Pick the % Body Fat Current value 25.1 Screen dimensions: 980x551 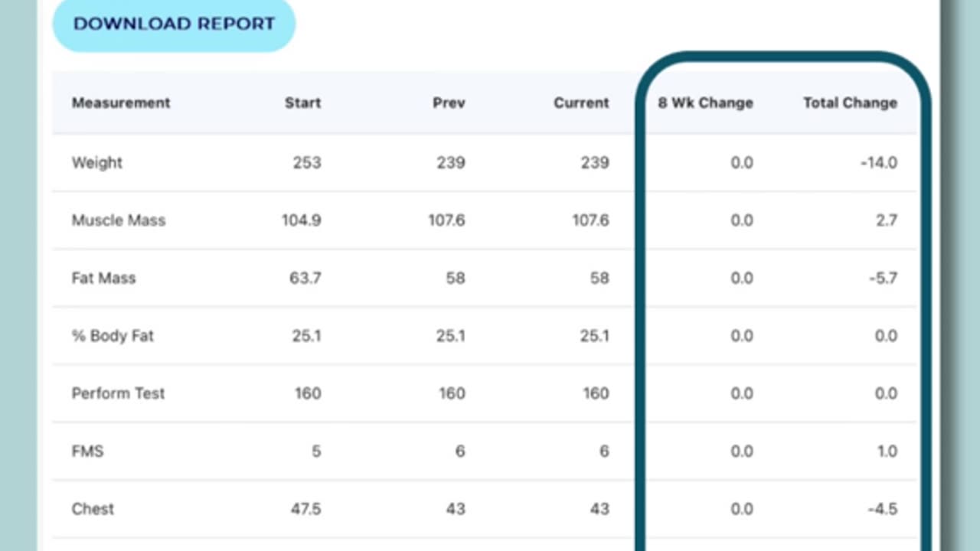tap(595, 336)
